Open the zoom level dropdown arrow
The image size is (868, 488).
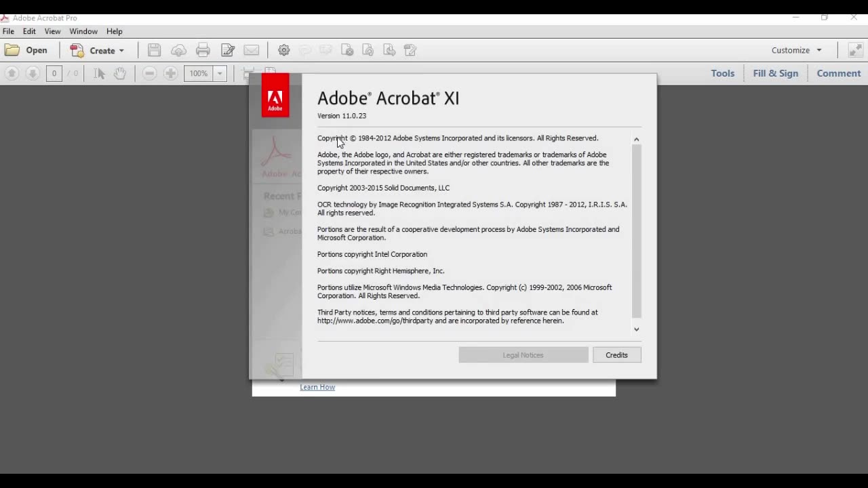pos(220,73)
